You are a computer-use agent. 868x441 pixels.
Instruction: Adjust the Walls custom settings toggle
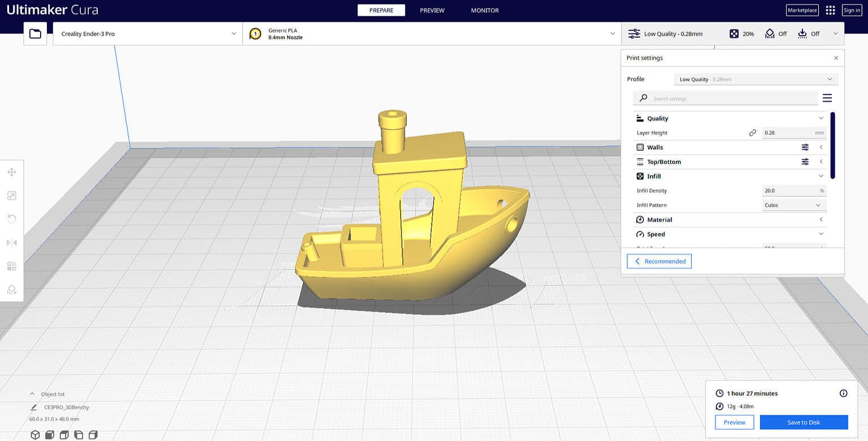point(805,147)
